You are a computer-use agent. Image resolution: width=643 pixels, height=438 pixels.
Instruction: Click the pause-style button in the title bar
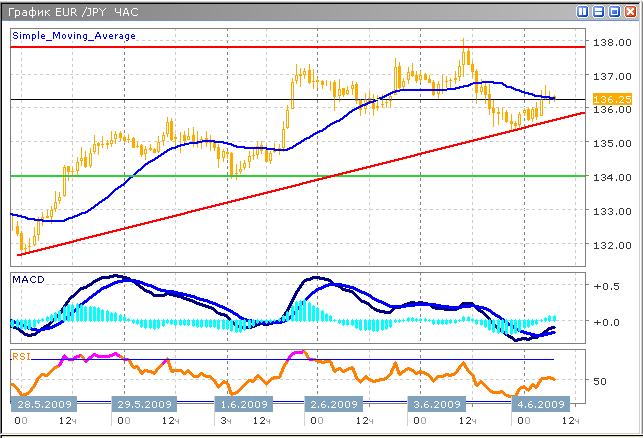point(583,11)
